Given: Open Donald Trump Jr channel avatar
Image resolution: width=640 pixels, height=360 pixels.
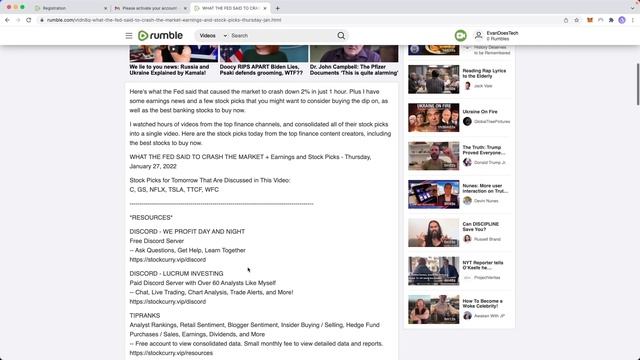Looking at the screenshot, I should [467, 162].
